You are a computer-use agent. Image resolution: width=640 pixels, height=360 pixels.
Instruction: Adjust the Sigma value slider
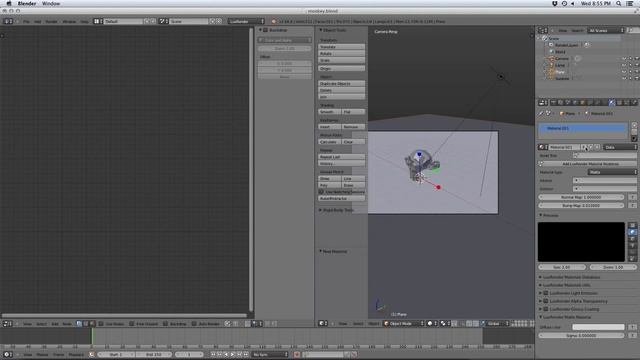click(x=581, y=336)
